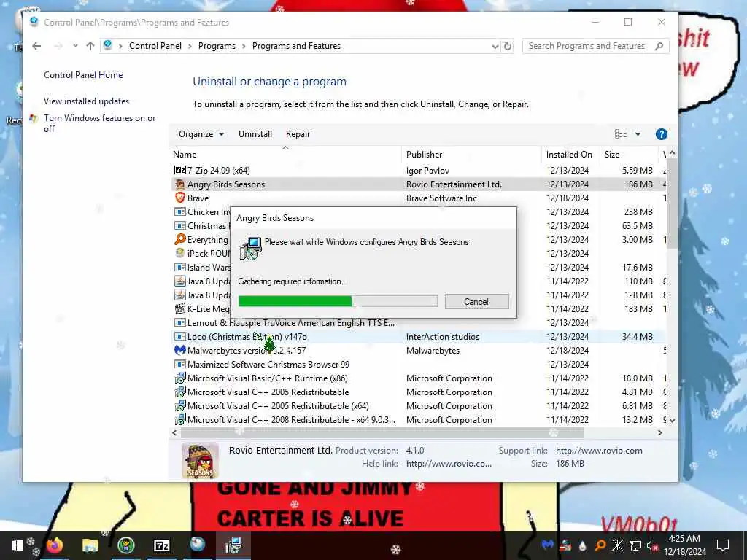Click the Angry Birds Seasons details thumbnail
The height and width of the screenshot is (560, 747).
point(200,461)
